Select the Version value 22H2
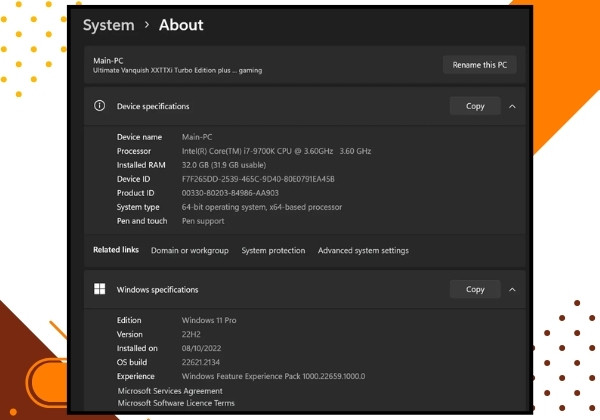600x420 pixels. (x=191, y=334)
